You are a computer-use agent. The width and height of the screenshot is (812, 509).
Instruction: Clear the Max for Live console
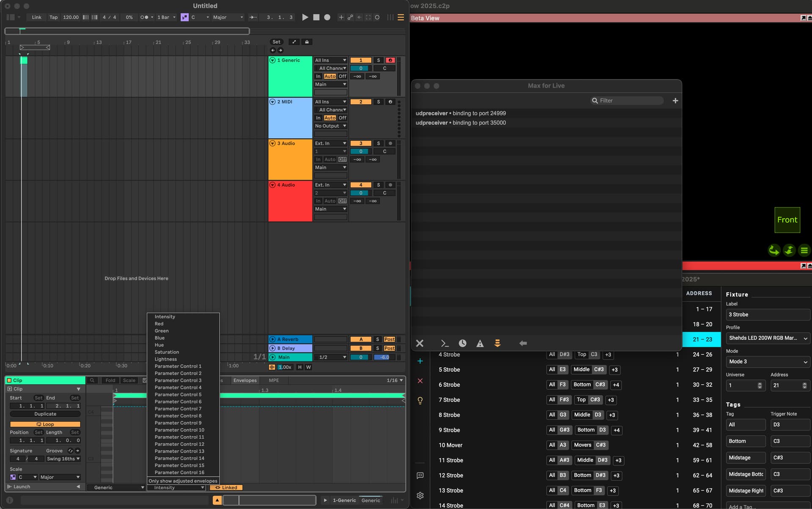(420, 343)
